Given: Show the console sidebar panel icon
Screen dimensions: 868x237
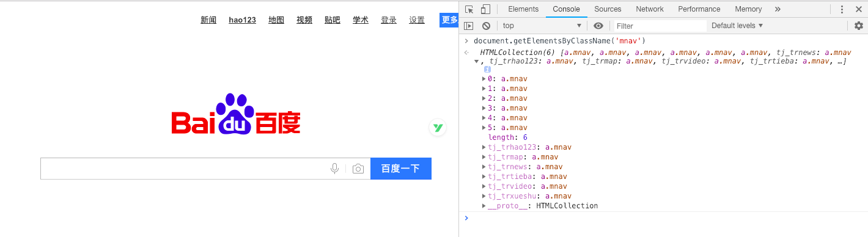Looking at the screenshot, I should tap(469, 26).
